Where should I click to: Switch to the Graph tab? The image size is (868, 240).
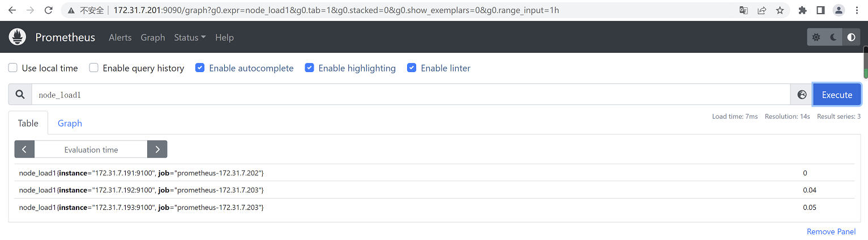tap(70, 123)
